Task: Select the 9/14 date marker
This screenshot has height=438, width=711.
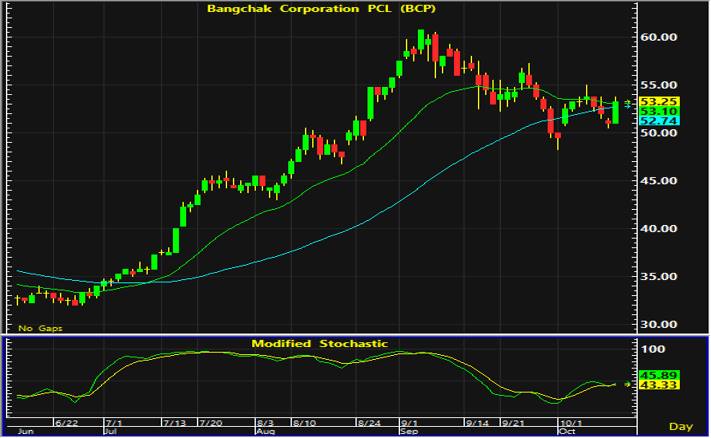Action: pyautogui.click(x=477, y=423)
